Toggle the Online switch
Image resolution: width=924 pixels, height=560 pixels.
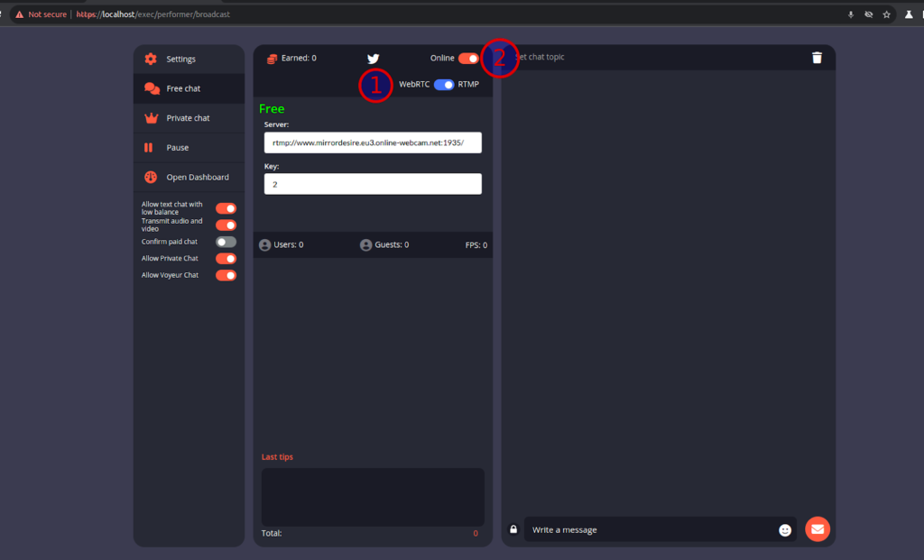pyautogui.click(x=468, y=58)
